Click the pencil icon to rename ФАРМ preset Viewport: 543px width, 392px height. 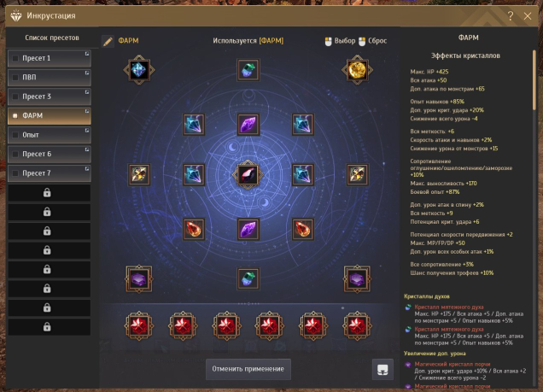point(108,42)
